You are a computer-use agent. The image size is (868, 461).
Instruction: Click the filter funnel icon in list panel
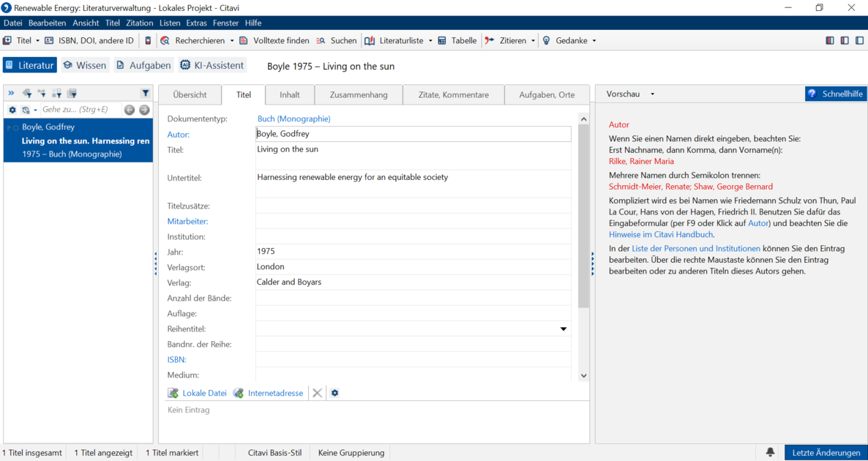[145, 93]
